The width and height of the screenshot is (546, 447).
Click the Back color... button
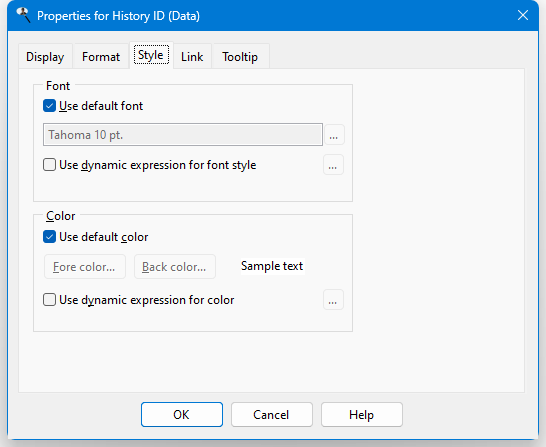click(x=175, y=267)
